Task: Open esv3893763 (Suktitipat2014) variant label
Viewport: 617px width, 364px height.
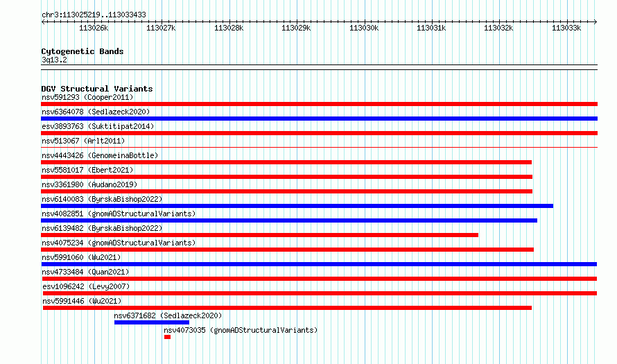Action: coord(98,126)
